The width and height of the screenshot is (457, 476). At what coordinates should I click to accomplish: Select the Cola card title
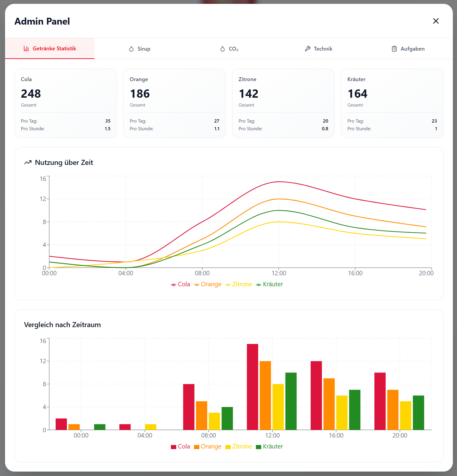pyautogui.click(x=26, y=79)
